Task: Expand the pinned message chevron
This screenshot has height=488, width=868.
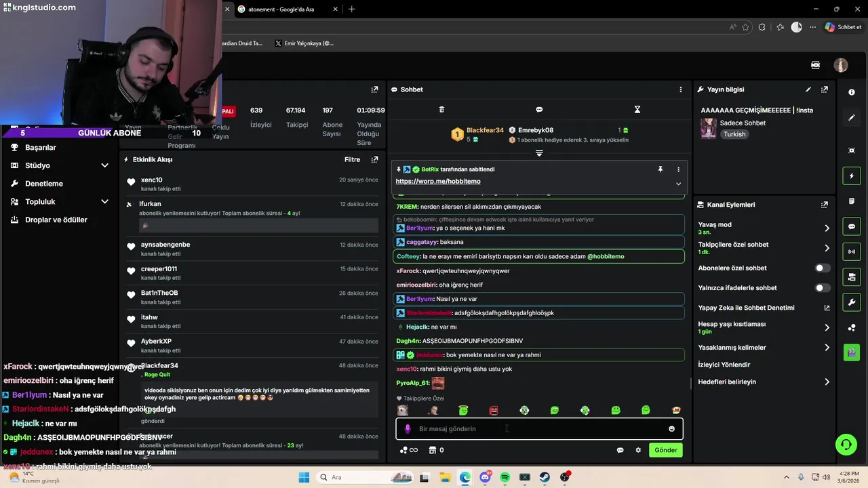Action: pyautogui.click(x=678, y=184)
